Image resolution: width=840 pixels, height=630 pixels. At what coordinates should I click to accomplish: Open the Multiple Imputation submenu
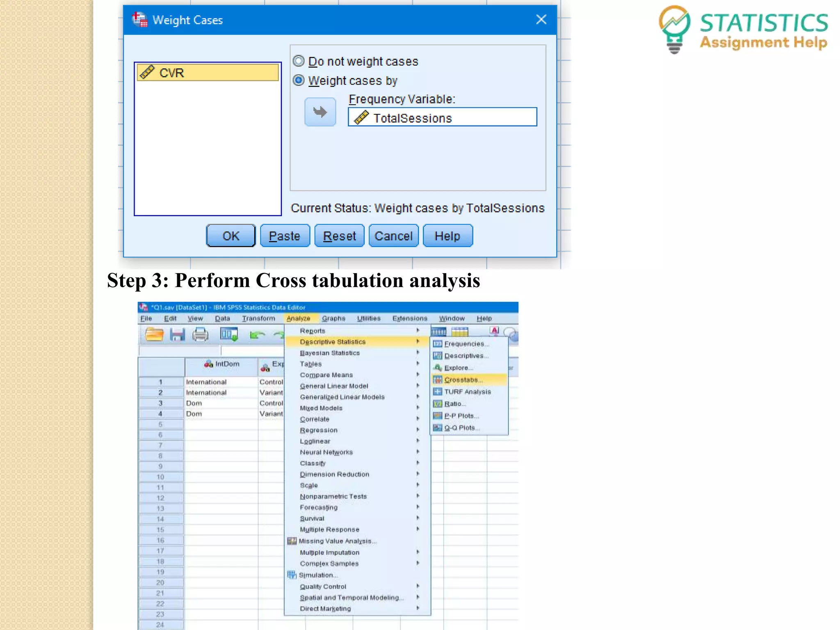coord(357,552)
